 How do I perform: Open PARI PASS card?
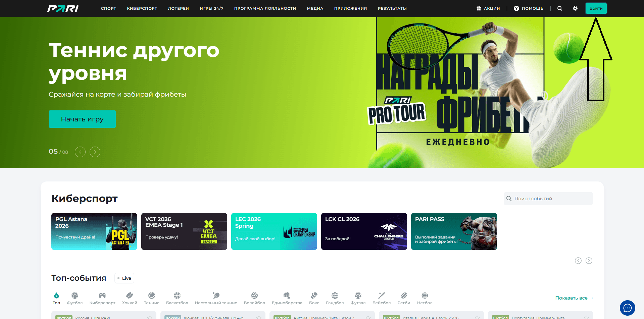[x=454, y=231]
